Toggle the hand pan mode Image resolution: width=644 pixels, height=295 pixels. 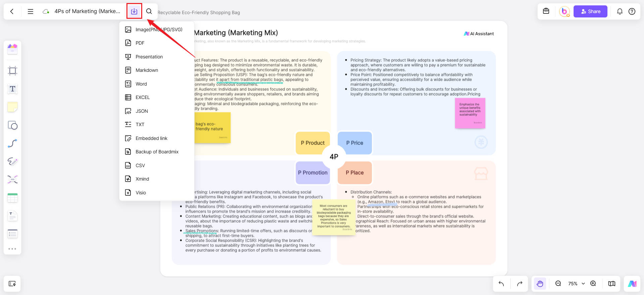click(x=540, y=284)
